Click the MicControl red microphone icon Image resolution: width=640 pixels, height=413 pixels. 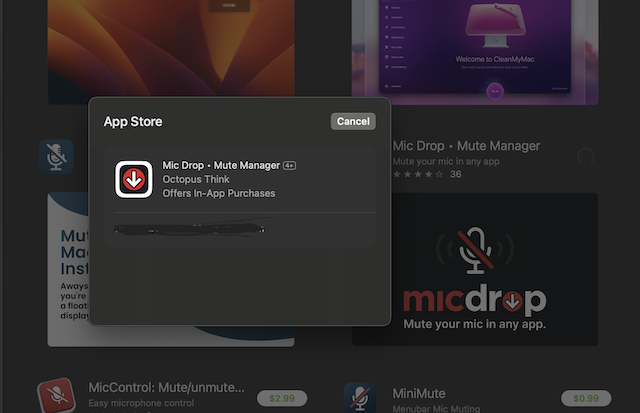pos(56,395)
